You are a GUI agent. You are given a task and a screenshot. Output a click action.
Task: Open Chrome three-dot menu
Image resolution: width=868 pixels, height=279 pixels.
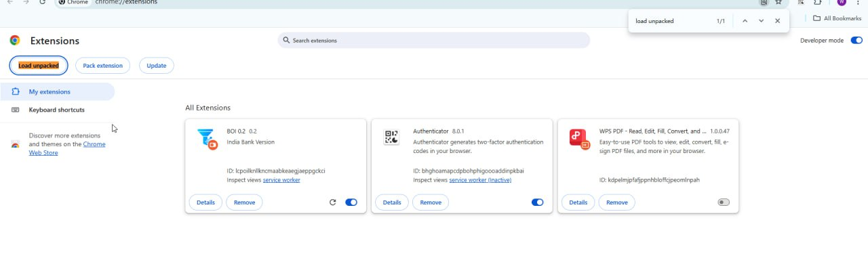pyautogui.click(x=859, y=2)
